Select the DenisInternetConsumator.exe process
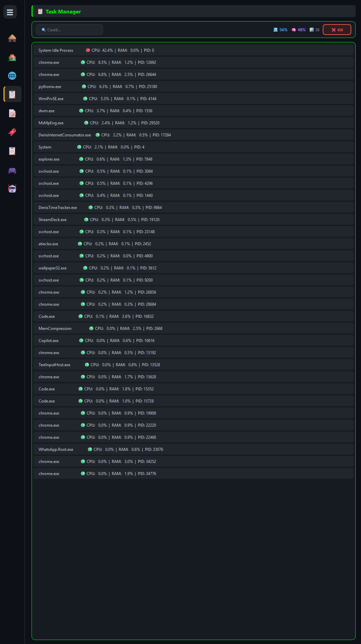This screenshot has width=361, height=644. (x=194, y=135)
